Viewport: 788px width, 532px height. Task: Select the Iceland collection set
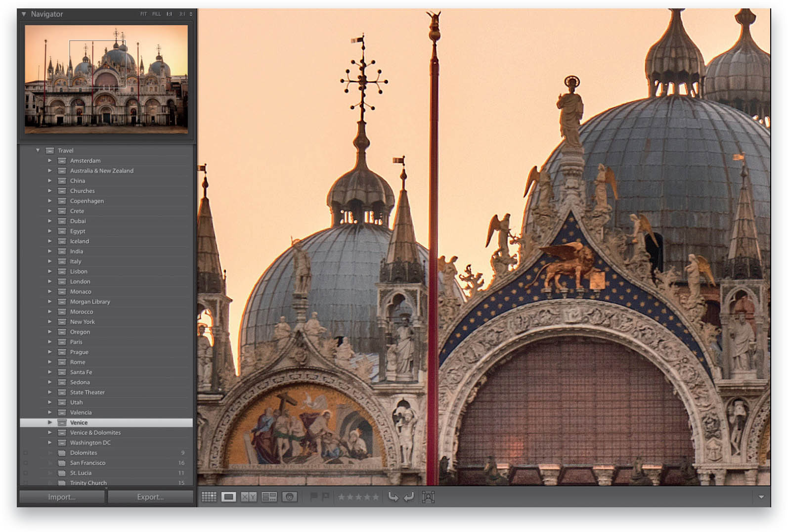106,241
